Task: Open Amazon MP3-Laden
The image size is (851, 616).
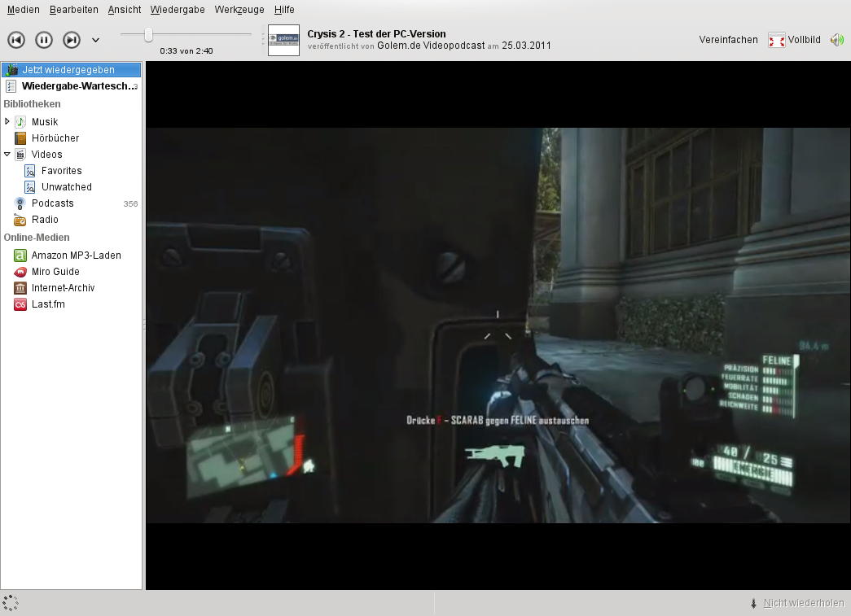Action: pyautogui.click(x=76, y=255)
